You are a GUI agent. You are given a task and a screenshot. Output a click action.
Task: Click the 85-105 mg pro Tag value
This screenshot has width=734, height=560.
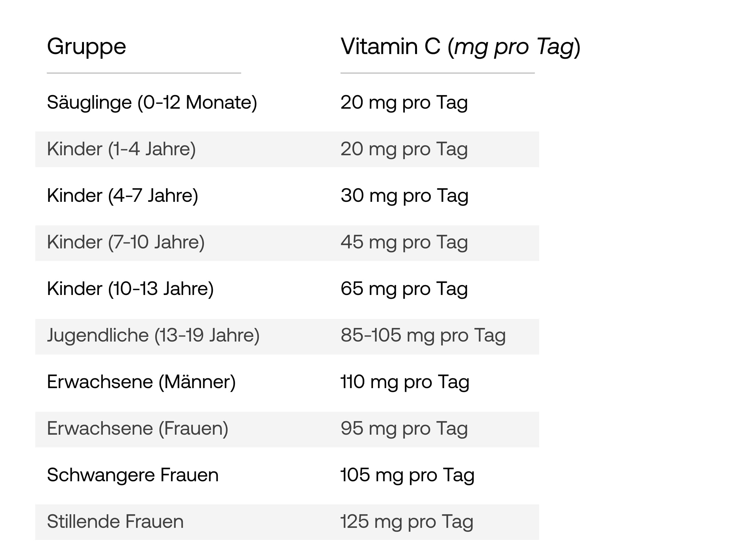pyautogui.click(x=423, y=335)
